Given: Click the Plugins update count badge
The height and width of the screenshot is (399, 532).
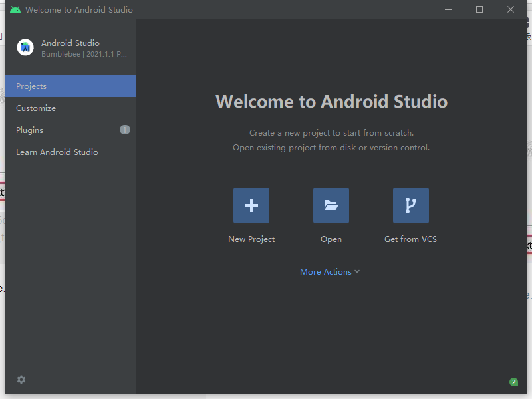Looking at the screenshot, I should [x=125, y=130].
